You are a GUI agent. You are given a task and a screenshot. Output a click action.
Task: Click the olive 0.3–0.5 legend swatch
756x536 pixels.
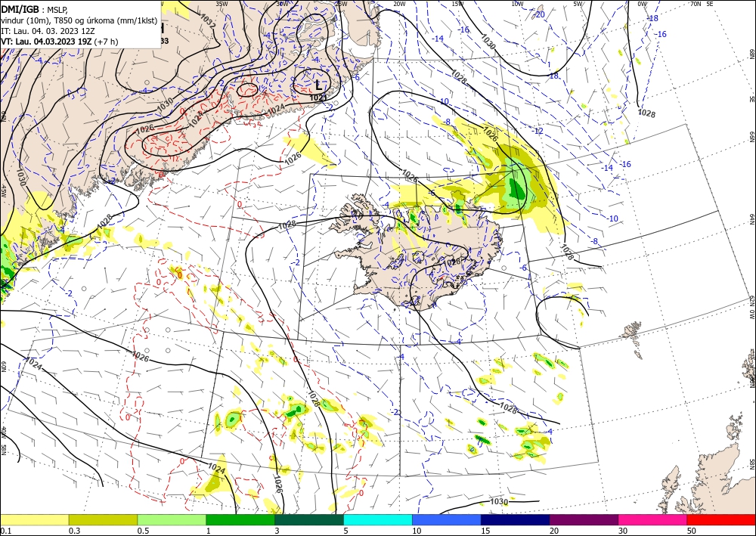point(103,519)
